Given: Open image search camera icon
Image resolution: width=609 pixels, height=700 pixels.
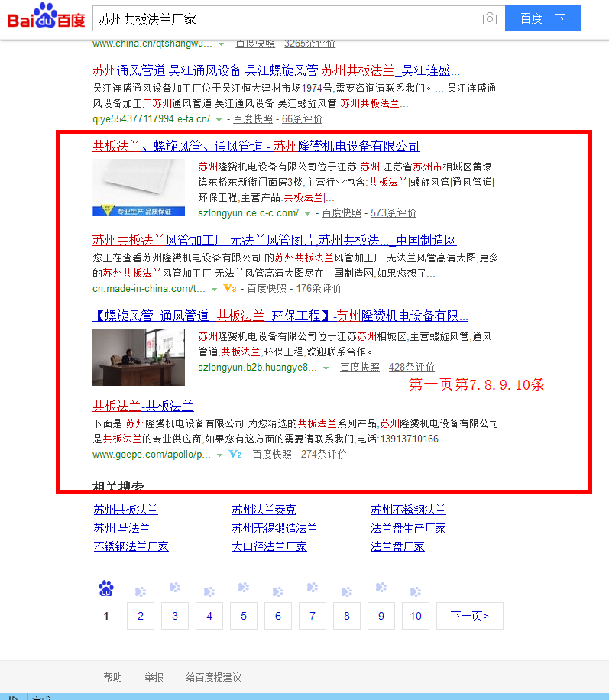Looking at the screenshot, I should pyautogui.click(x=489, y=19).
